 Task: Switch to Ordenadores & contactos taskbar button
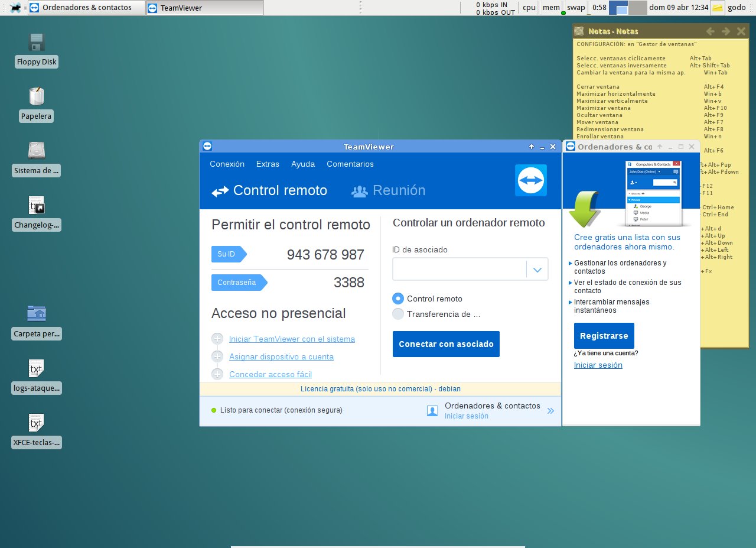coord(87,8)
